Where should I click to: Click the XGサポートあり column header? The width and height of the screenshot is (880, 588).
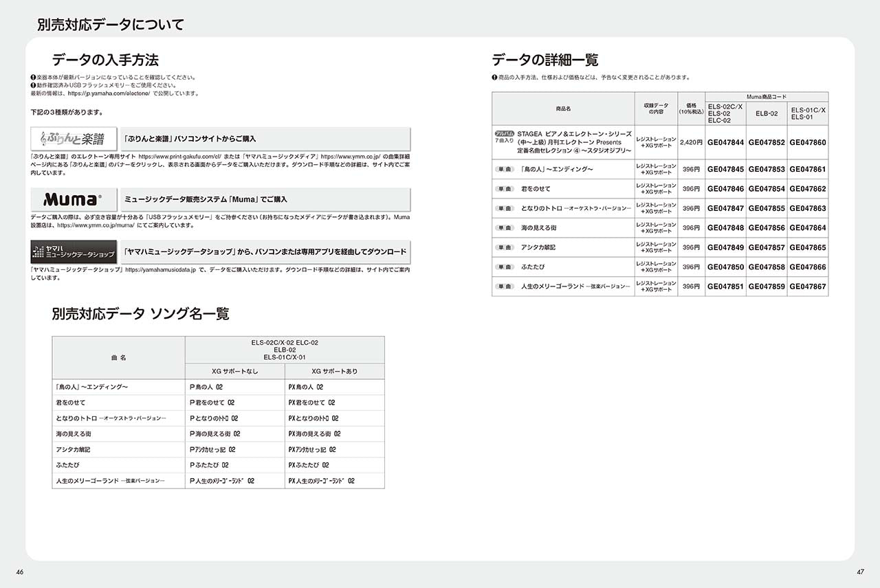coord(335,372)
